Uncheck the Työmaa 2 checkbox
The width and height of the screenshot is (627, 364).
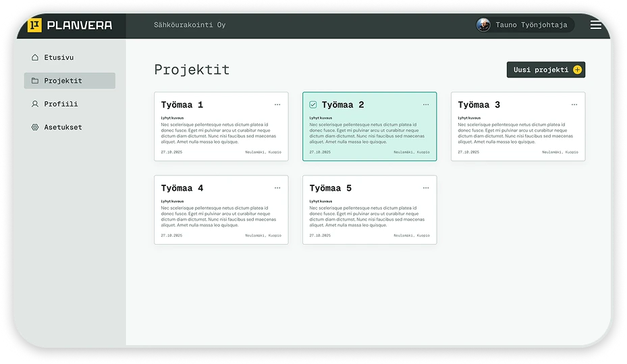click(x=313, y=105)
